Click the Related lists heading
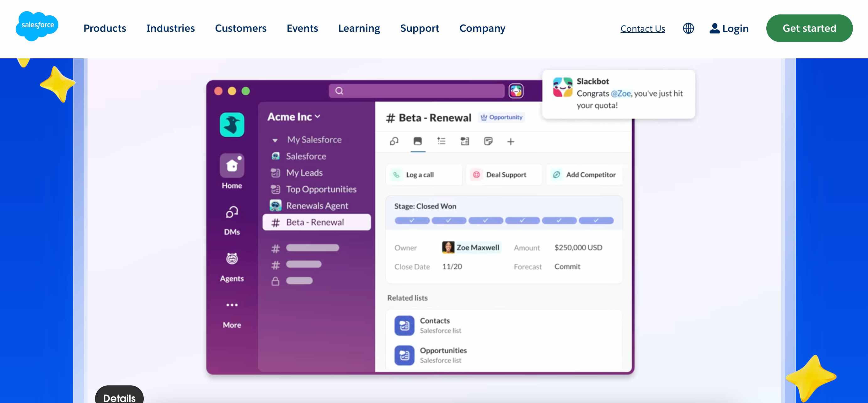 tap(407, 298)
